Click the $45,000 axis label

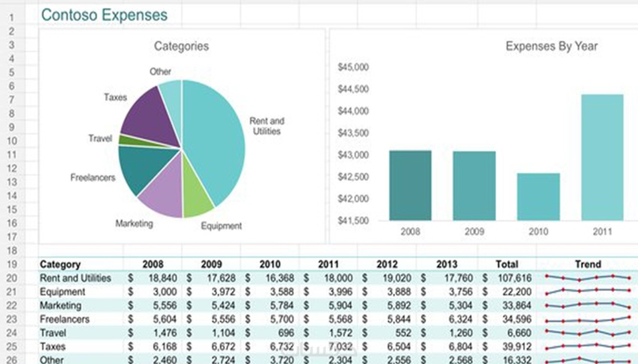coord(353,67)
